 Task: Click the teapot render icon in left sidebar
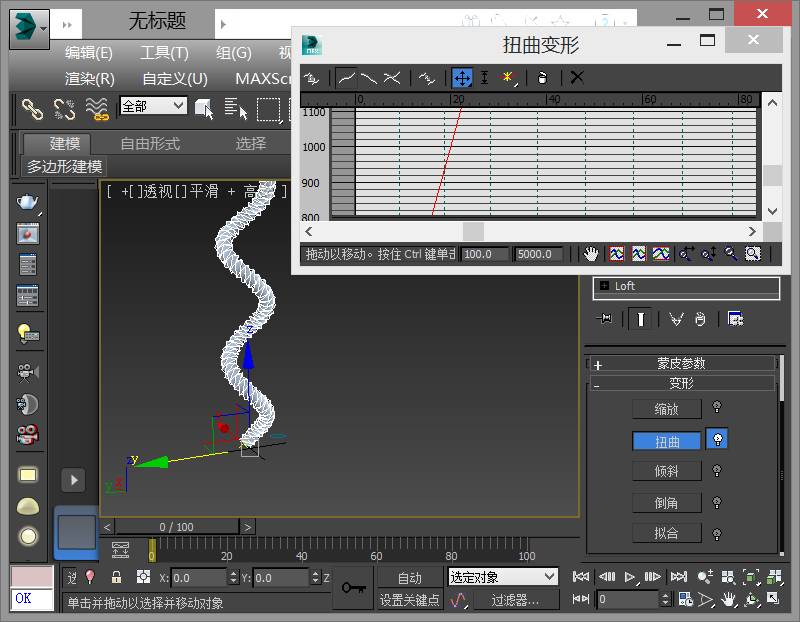[27, 203]
